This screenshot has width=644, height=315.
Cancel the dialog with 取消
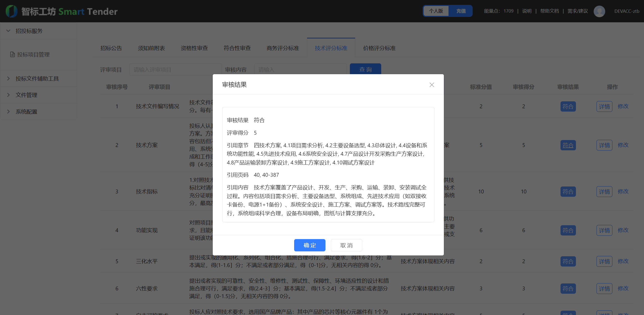click(x=346, y=245)
